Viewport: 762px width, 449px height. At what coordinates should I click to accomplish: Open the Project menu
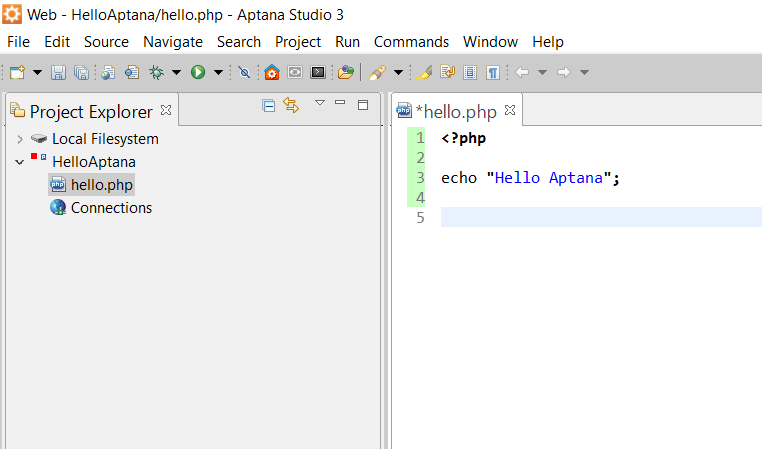pyautogui.click(x=298, y=42)
